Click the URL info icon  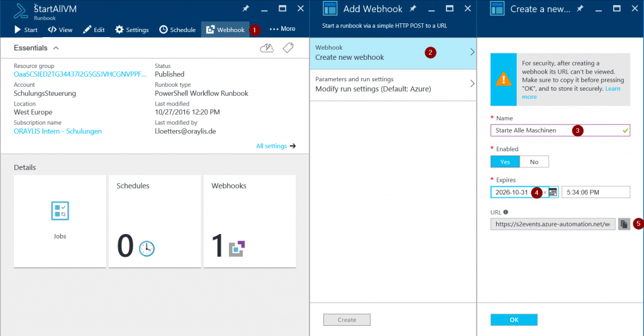(506, 213)
